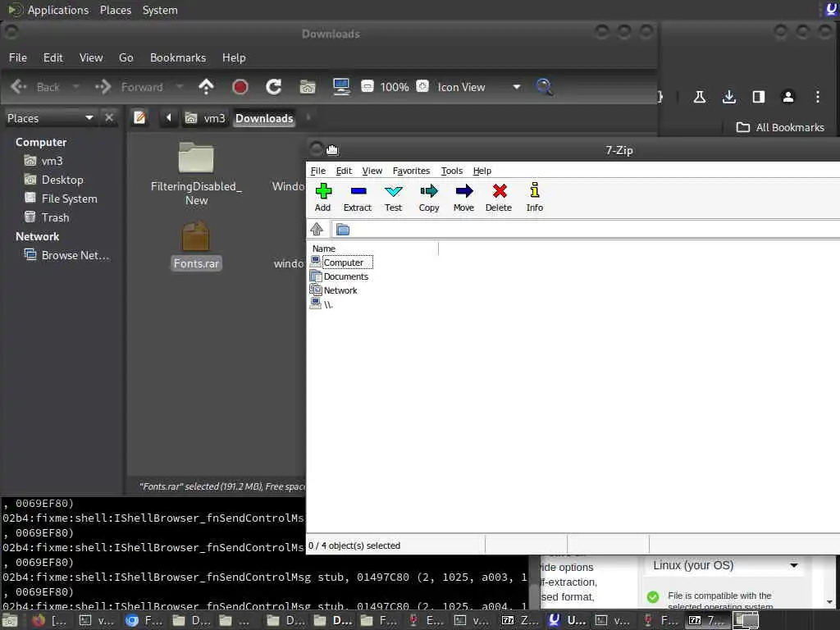
Task: Zoom out in the file manager
Action: point(367,86)
